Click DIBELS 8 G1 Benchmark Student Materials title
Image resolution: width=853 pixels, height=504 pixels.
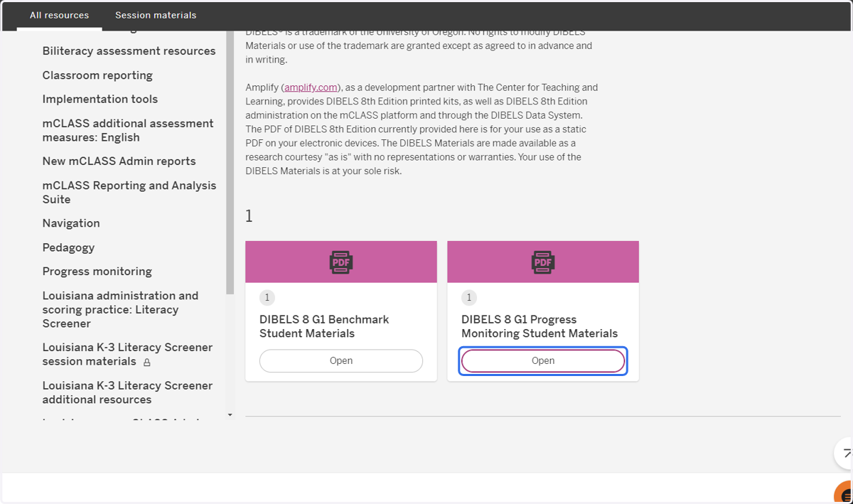coord(324,326)
